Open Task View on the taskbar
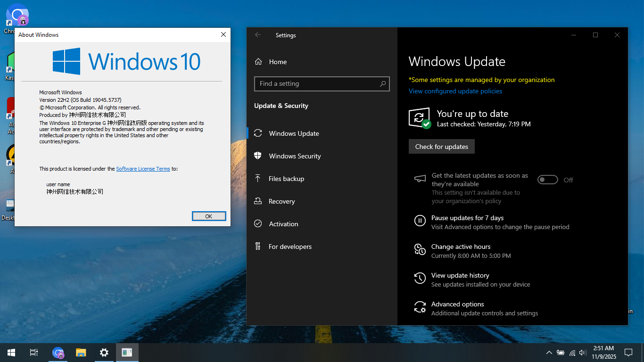The height and width of the screenshot is (362, 644). pos(34,353)
